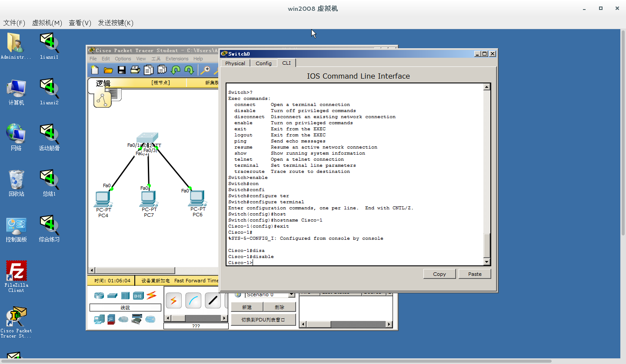Choose the WAN Emulation cloud category
This screenshot has height=364, width=626.
(123, 320)
